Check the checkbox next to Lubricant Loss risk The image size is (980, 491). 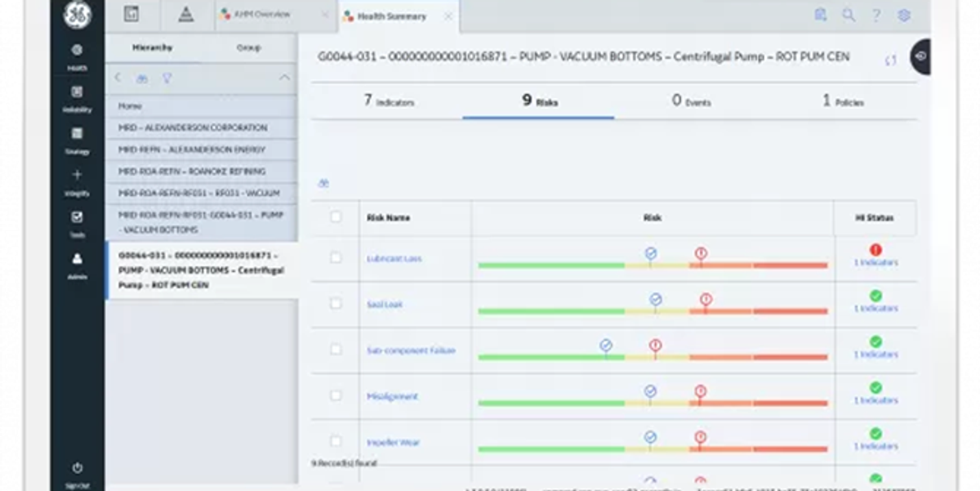335,257
